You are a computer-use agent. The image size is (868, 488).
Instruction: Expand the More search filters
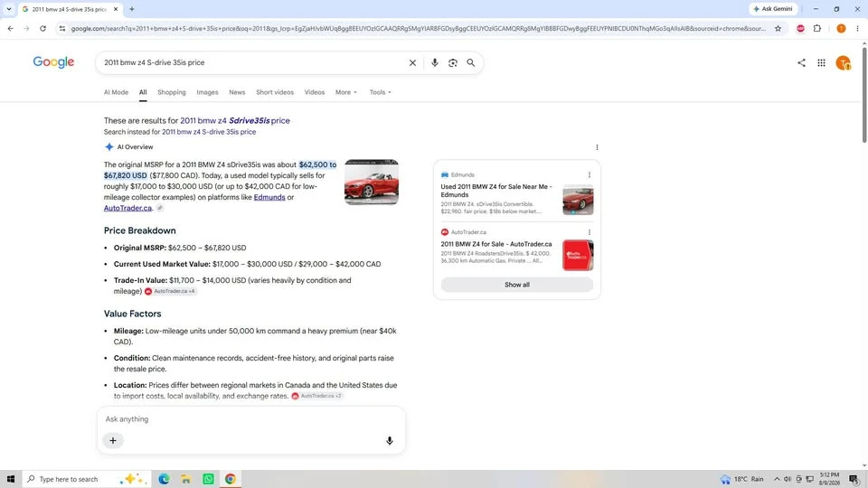[x=346, y=92]
